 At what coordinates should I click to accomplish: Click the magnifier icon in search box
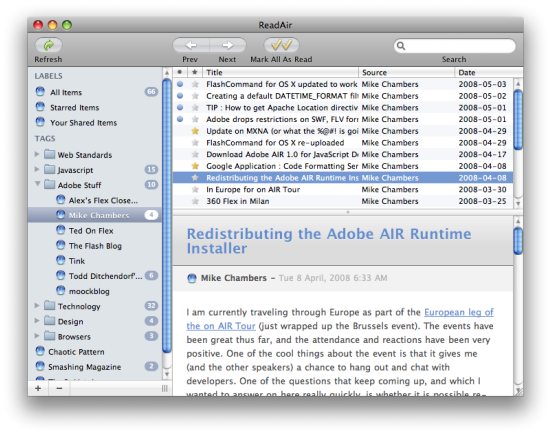(x=401, y=46)
